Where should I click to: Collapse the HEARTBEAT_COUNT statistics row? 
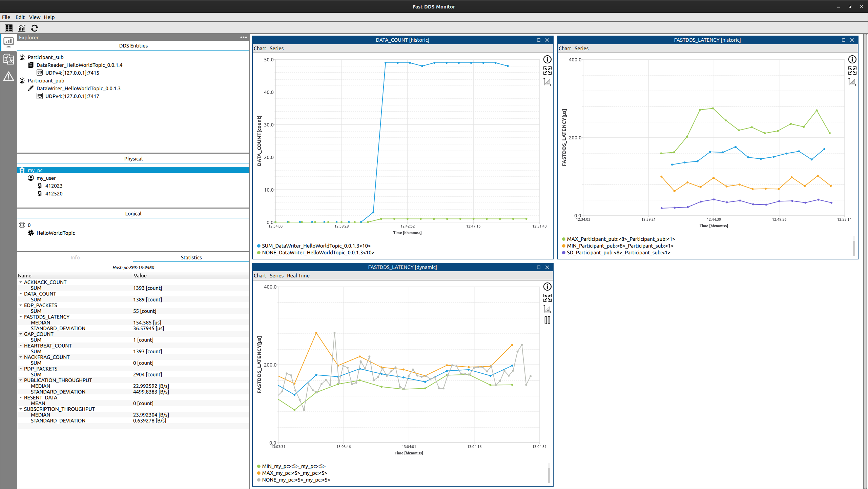21,346
